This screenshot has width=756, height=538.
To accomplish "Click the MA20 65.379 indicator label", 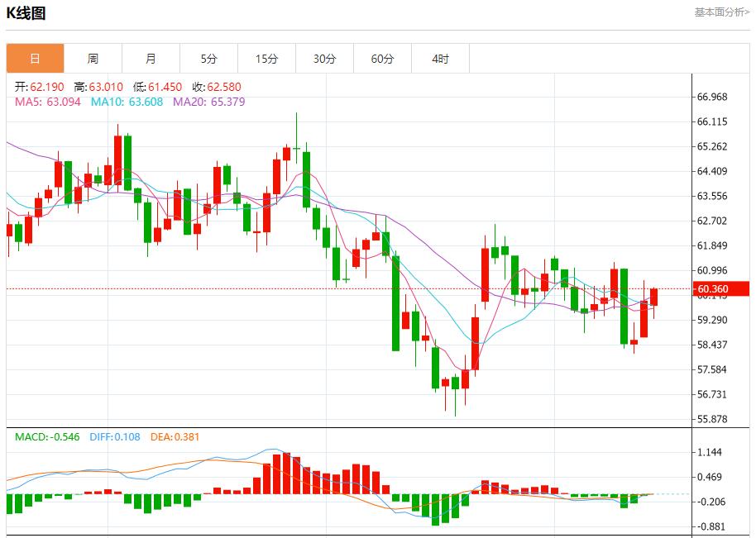I will (208, 102).
